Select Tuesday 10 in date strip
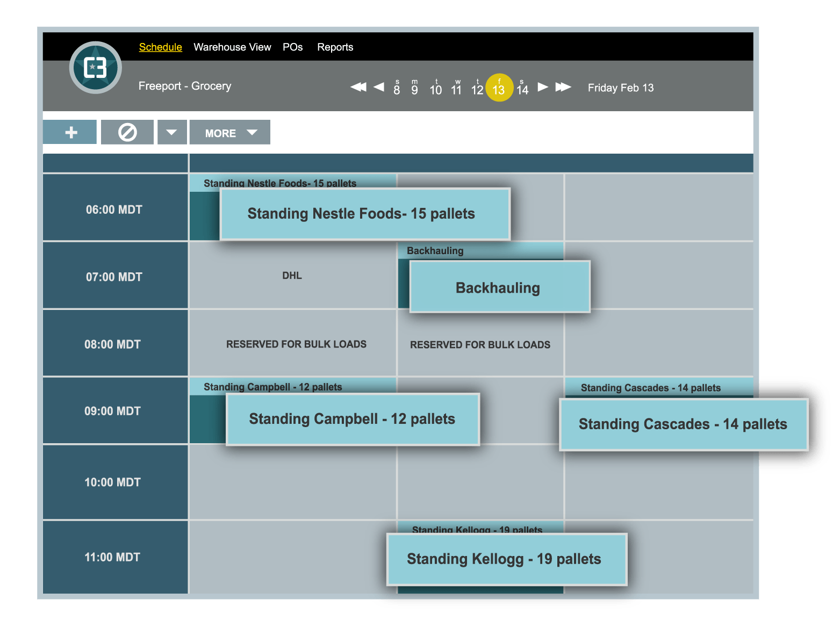840x621 pixels. click(x=436, y=88)
